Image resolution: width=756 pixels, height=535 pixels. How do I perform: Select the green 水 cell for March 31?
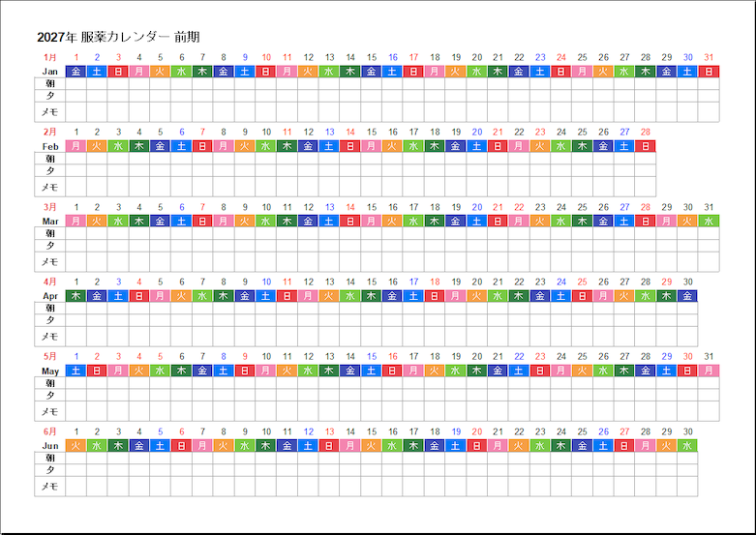709,222
